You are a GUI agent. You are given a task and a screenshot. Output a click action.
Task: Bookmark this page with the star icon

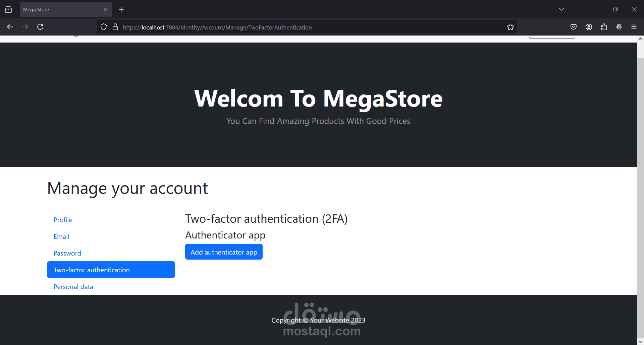coord(510,27)
